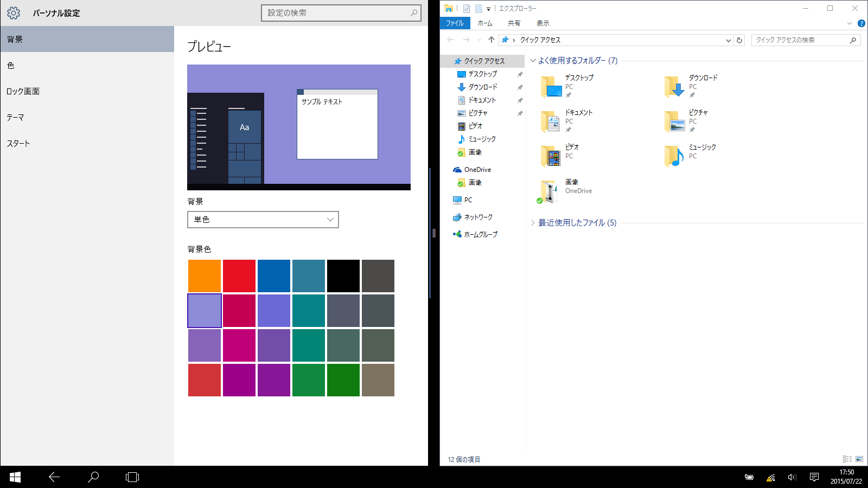Open the ダウンロード folder icon in main pane
The image size is (868, 488).
675,87
